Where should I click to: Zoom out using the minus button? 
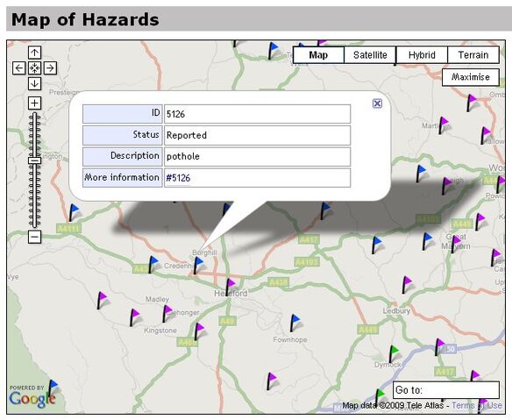coord(34,237)
